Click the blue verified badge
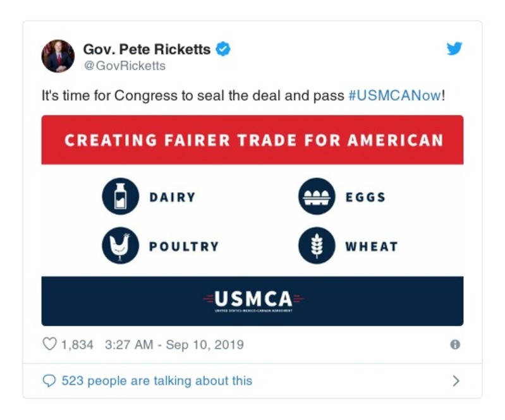The image size is (505, 420). point(224,49)
